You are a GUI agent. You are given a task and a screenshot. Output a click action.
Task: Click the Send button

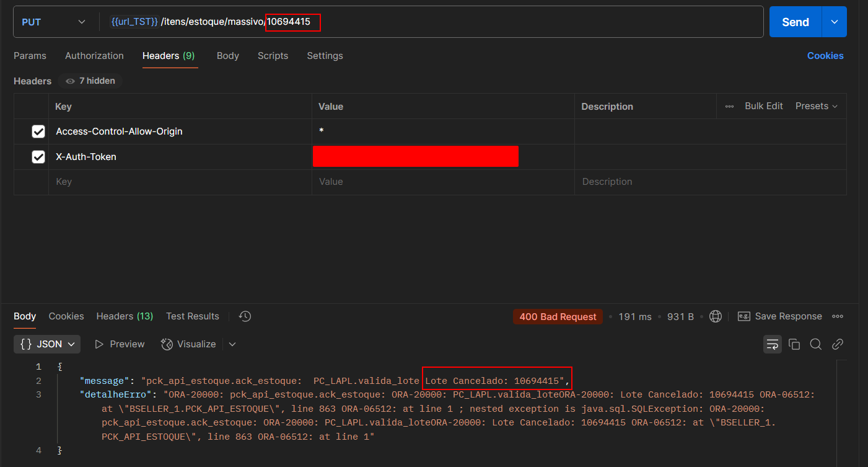795,22
